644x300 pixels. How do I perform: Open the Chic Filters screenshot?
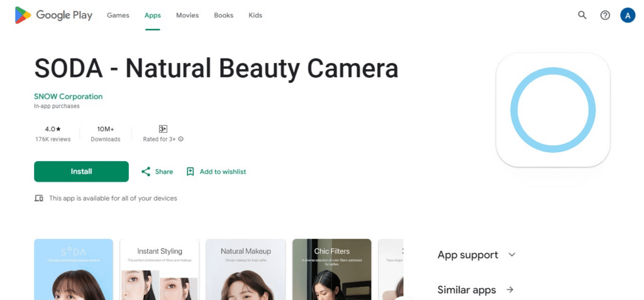pos(332,269)
